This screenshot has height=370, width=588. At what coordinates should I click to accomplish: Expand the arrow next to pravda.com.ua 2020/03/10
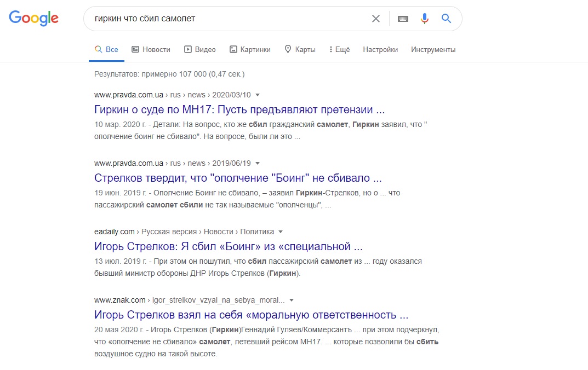258,95
